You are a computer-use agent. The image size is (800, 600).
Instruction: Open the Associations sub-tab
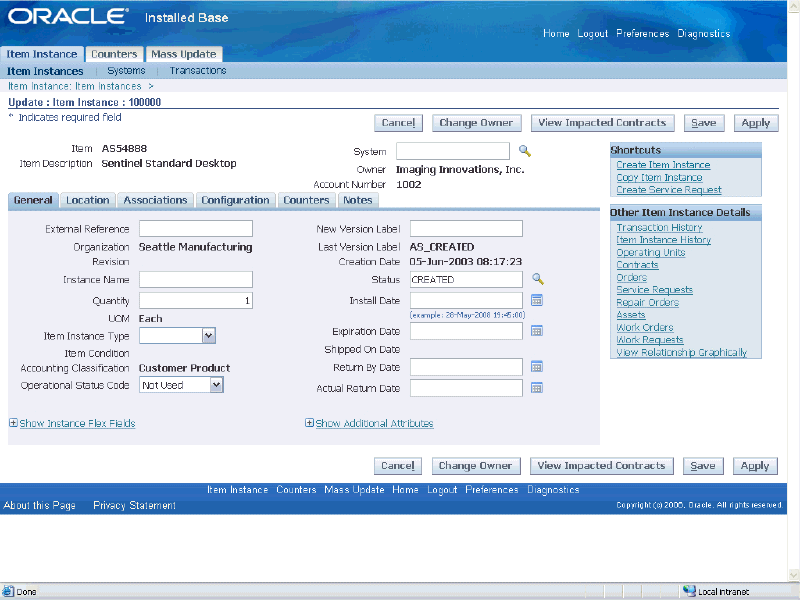(x=156, y=200)
